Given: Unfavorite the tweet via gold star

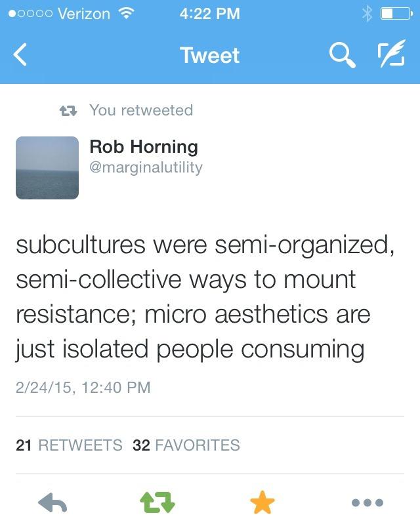Looking at the screenshot, I should tap(262, 503).
